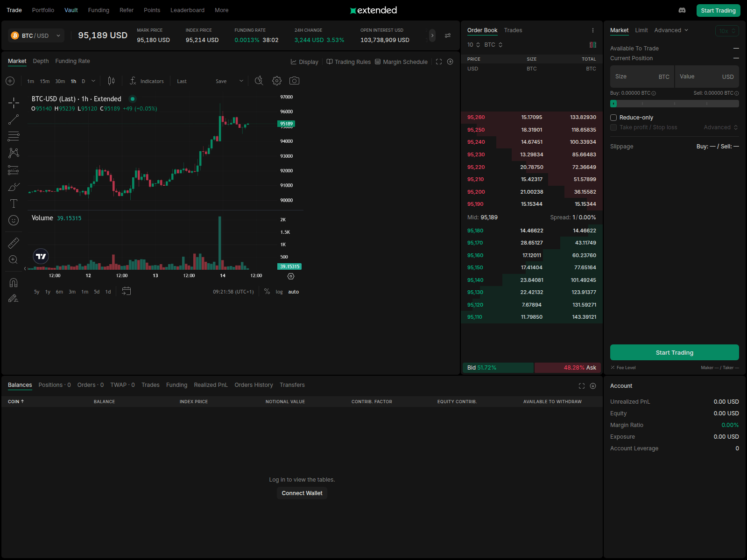This screenshot has height=560, width=747.
Task: Adjust the order size percentage slider
Action: tap(674, 104)
